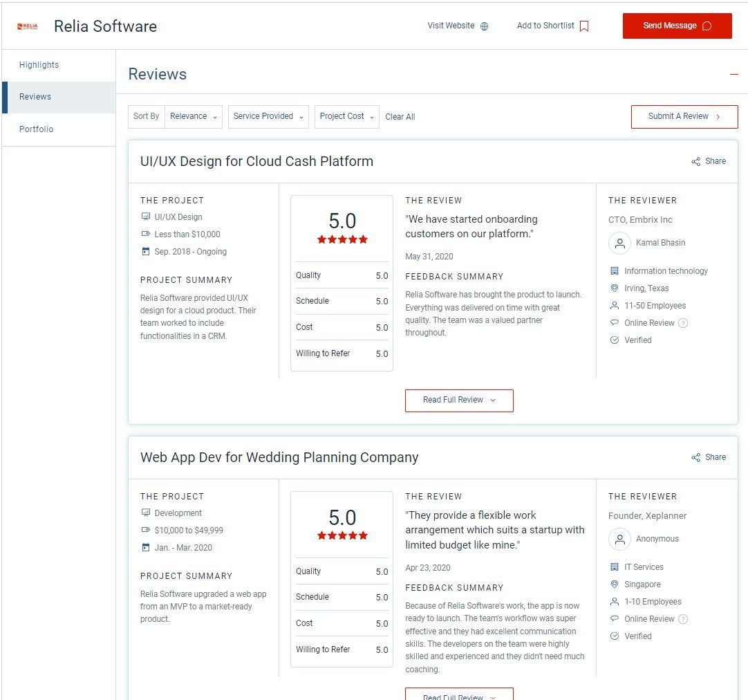
Task: Share the Wedding Planning Company review
Action: 709,458
